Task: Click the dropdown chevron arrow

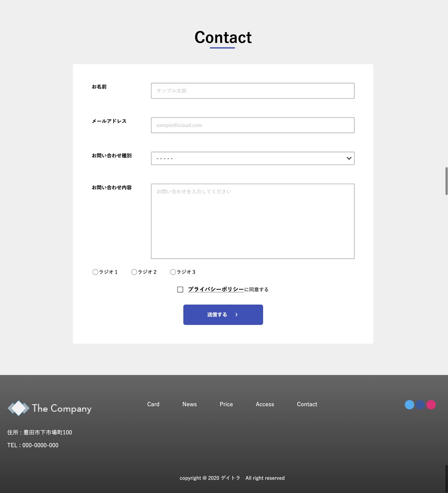Action: 349,158
